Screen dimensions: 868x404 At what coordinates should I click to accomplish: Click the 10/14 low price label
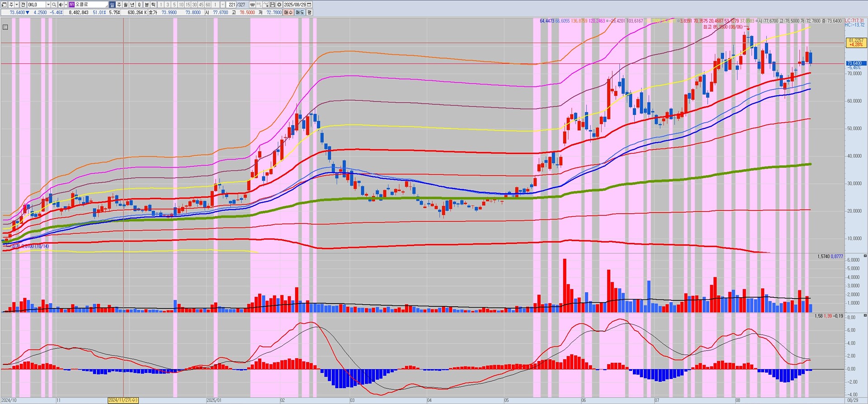pos(30,246)
